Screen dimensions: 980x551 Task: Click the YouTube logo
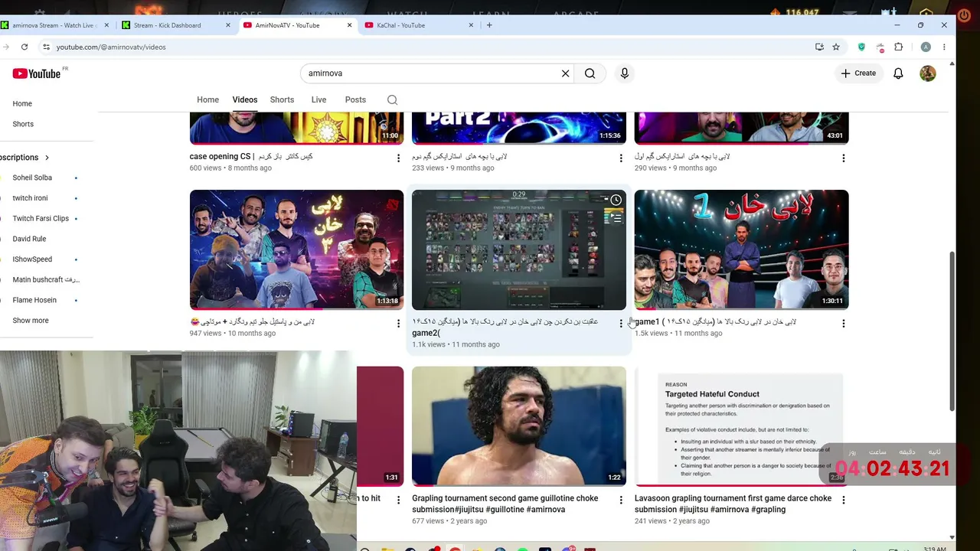tap(36, 73)
